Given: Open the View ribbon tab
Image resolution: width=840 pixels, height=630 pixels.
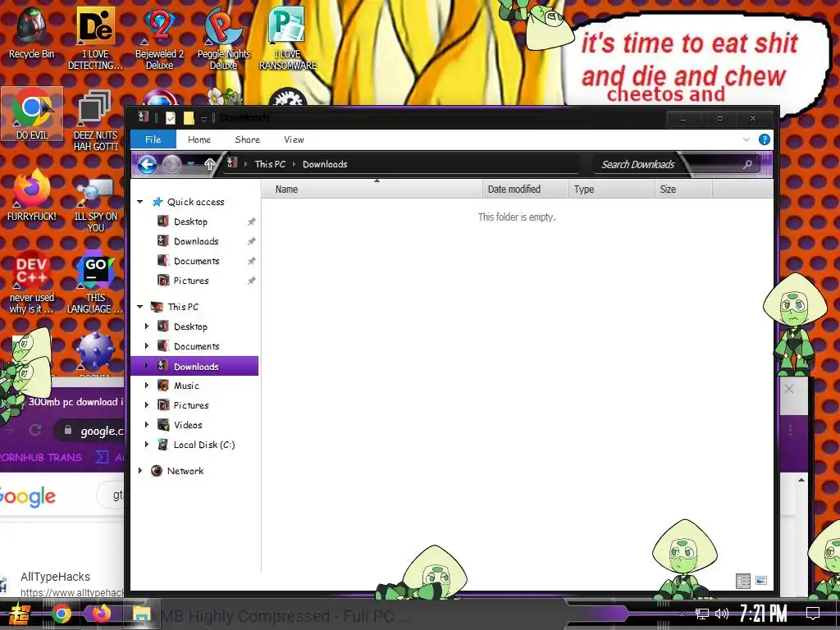Looking at the screenshot, I should (294, 139).
